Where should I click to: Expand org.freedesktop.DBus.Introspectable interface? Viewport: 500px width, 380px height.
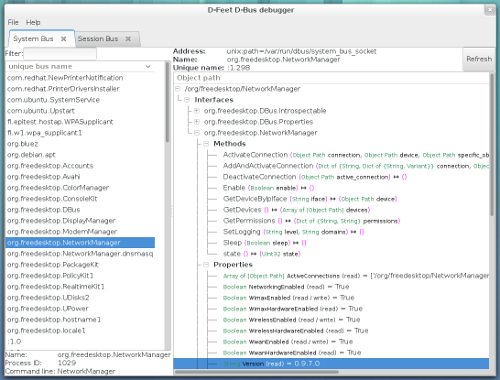[197, 111]
